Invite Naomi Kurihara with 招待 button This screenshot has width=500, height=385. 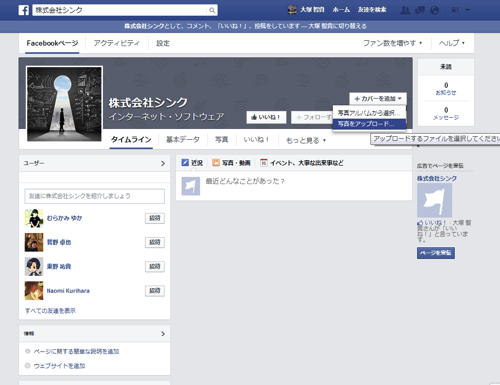tap(155, 291)
